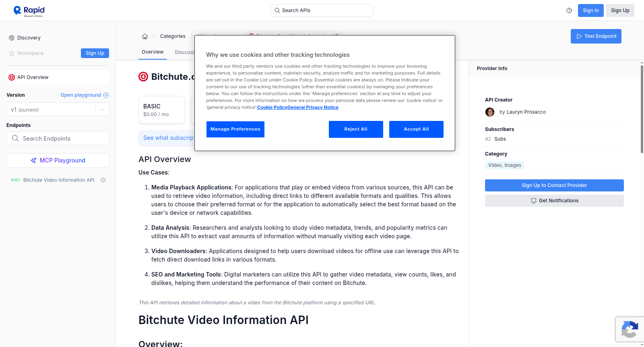The height and width of the screenshot is (347, 644).
Task: Click sidebar Sign Up button next to Workspace
Action: (95, 53)
